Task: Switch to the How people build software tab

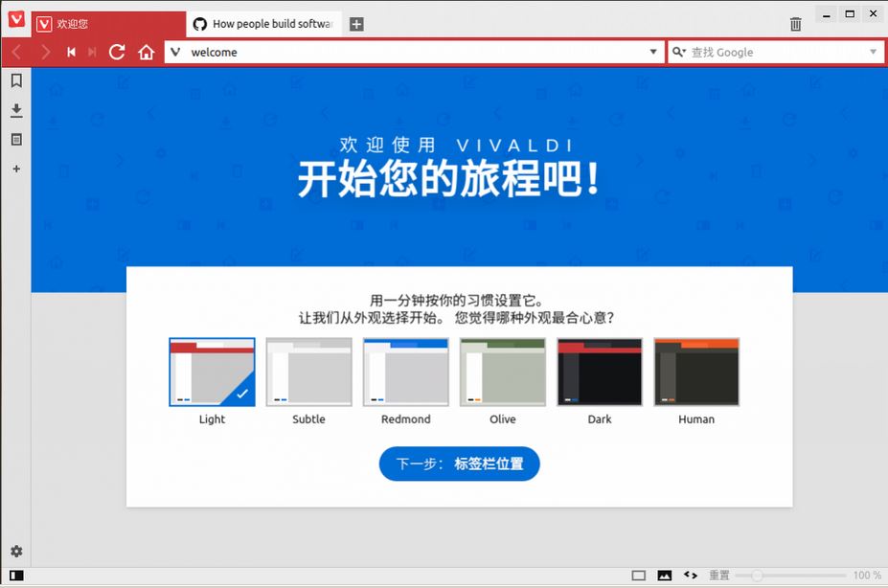Action: click(x=263, y=24)
